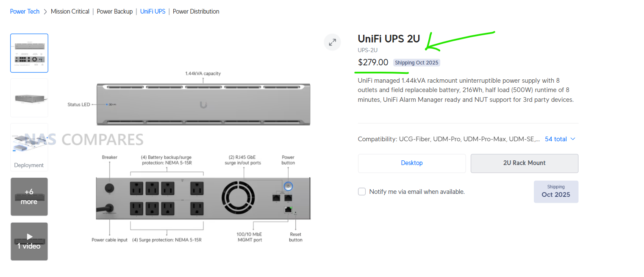Choose the 2U Rack Mount option

[524, 163]
